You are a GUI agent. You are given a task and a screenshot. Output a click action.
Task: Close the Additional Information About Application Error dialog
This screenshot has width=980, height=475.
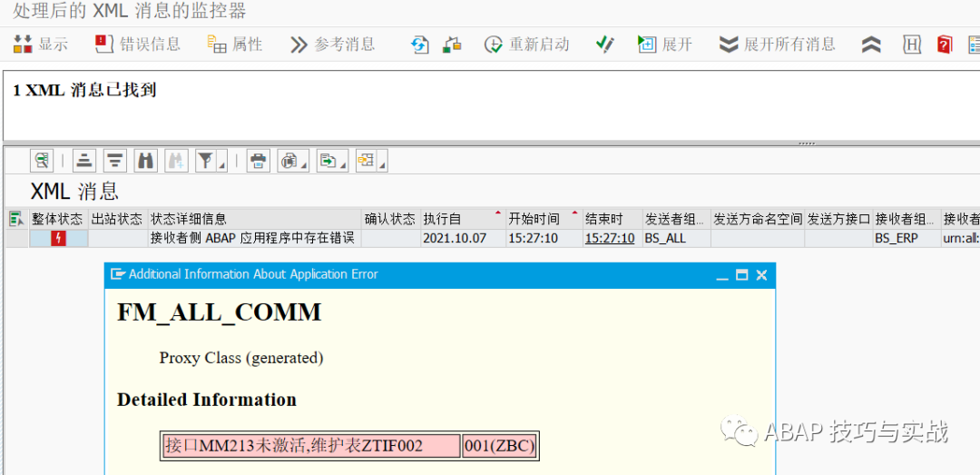pyautogui.click(x=761, y=274)
